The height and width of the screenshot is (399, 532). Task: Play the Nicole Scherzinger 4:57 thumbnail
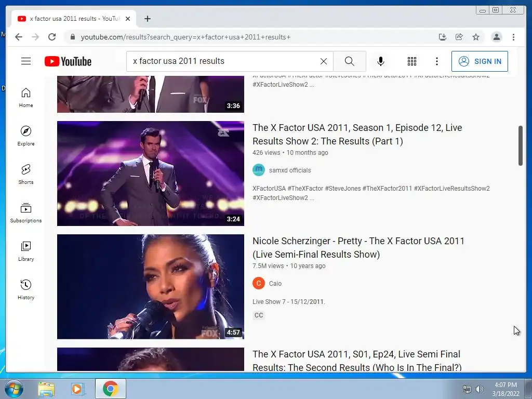pos(150,287)
